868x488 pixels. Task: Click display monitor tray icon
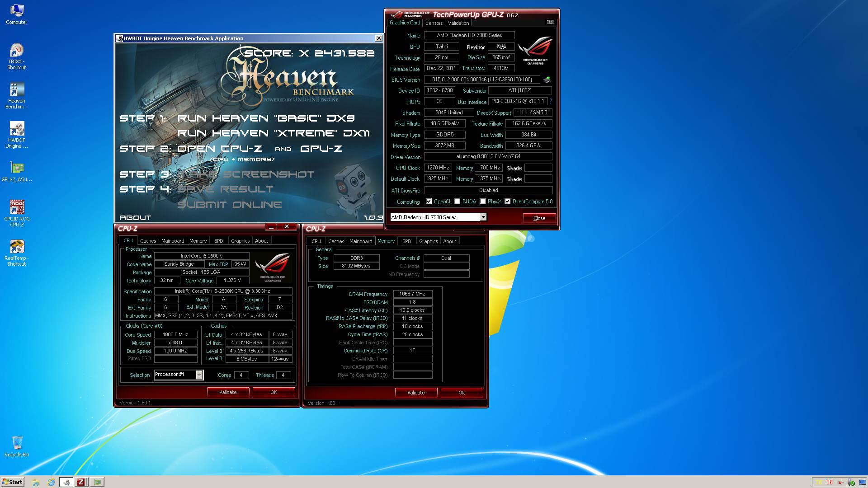coord(862,482)
